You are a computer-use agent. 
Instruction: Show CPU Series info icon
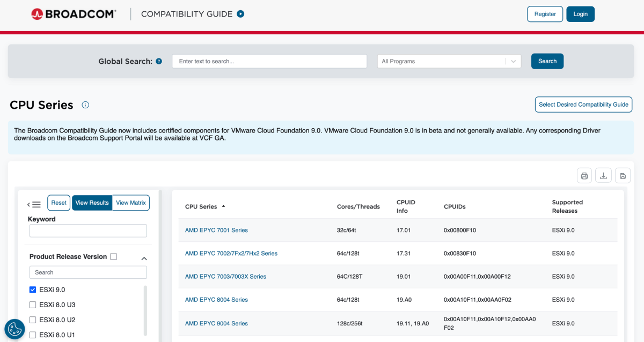pos(85,105)
